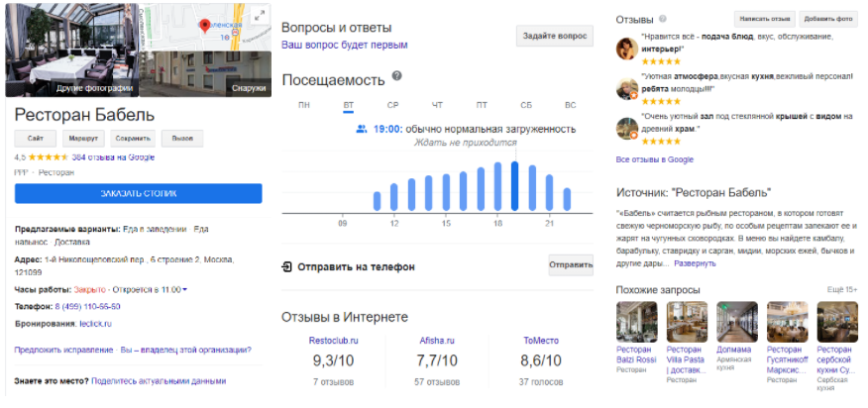Screen dimensions: 868x408
Task: Click five stars under 'Очень уютный зал' review
Action: click(x=661, y=142)
